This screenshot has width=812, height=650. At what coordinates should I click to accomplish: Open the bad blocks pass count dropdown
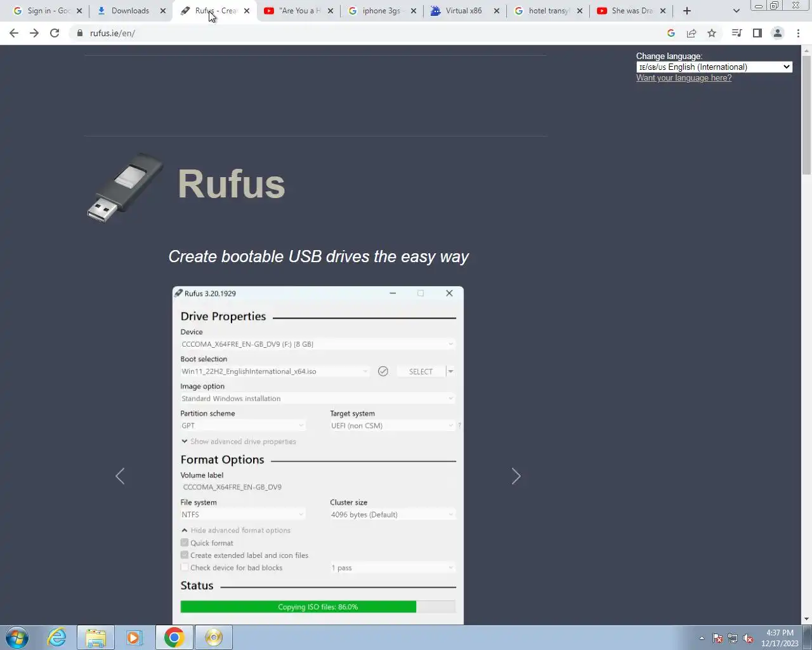click(393, 567)
